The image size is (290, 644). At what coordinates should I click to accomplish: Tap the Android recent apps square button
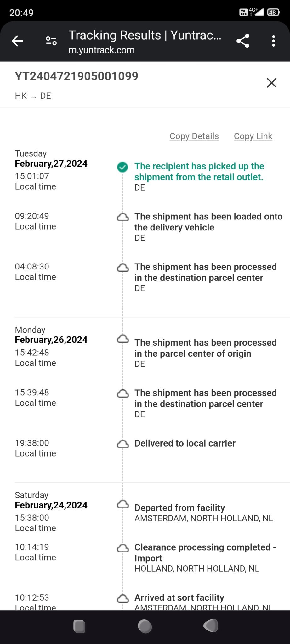[x=79, y=626]
